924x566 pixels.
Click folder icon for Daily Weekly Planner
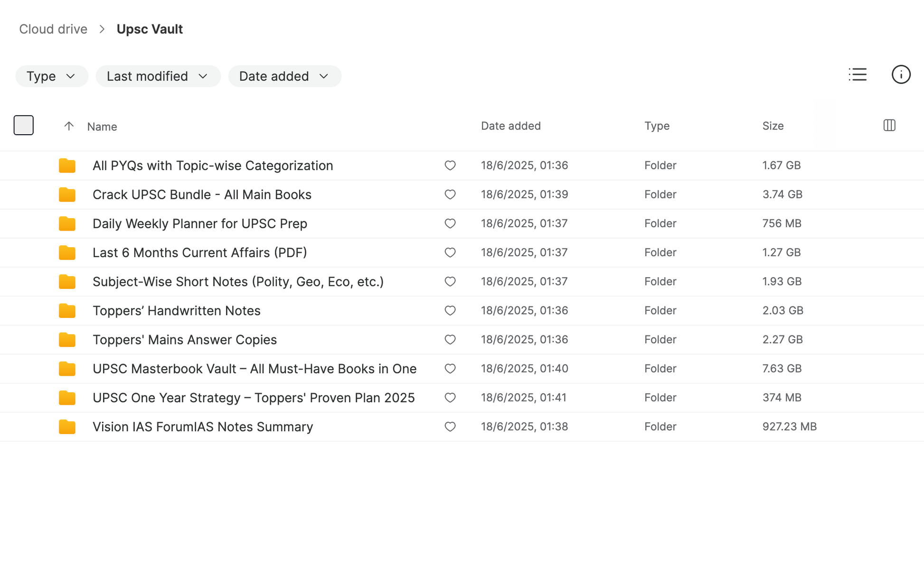(67, 223)
